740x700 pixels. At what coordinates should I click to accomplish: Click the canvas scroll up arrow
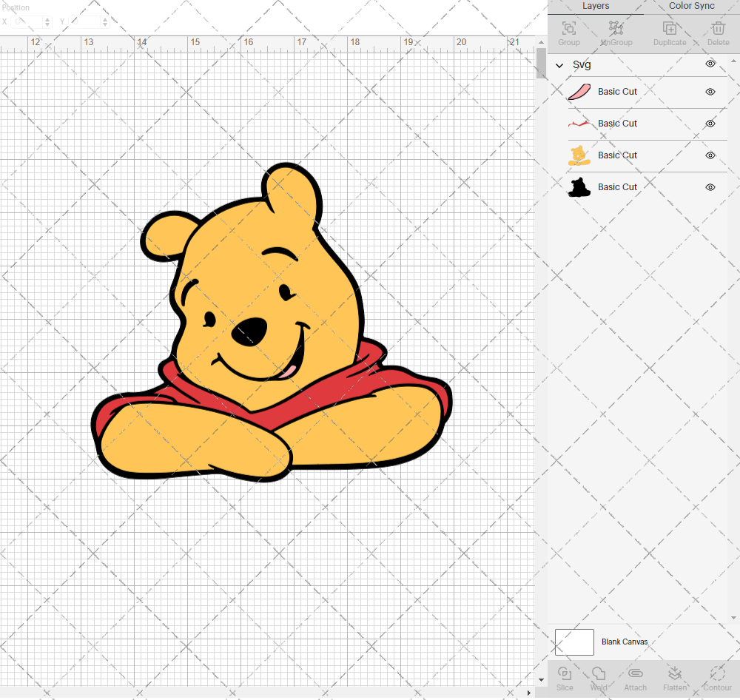coord(542,42)
